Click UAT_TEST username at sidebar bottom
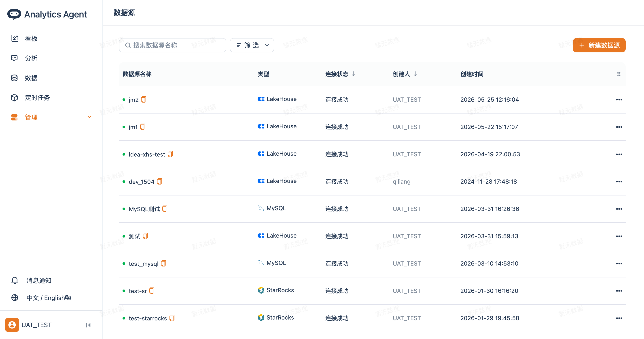This screenshot has width=644, height=339. 36,325
